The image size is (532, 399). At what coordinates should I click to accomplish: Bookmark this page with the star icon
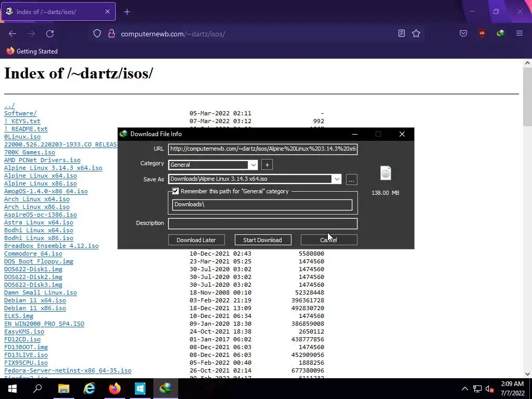[416, 33]
